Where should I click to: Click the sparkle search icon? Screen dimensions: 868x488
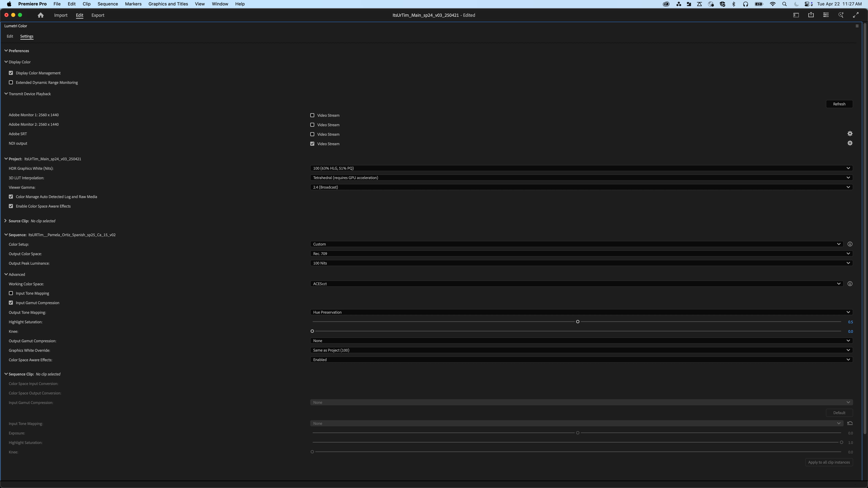pos(841,15)
